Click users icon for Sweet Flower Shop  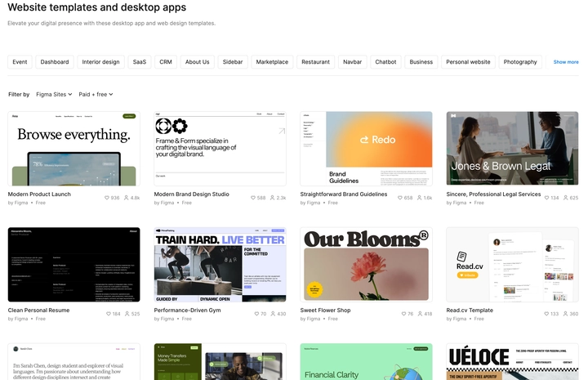coord(420,314)
